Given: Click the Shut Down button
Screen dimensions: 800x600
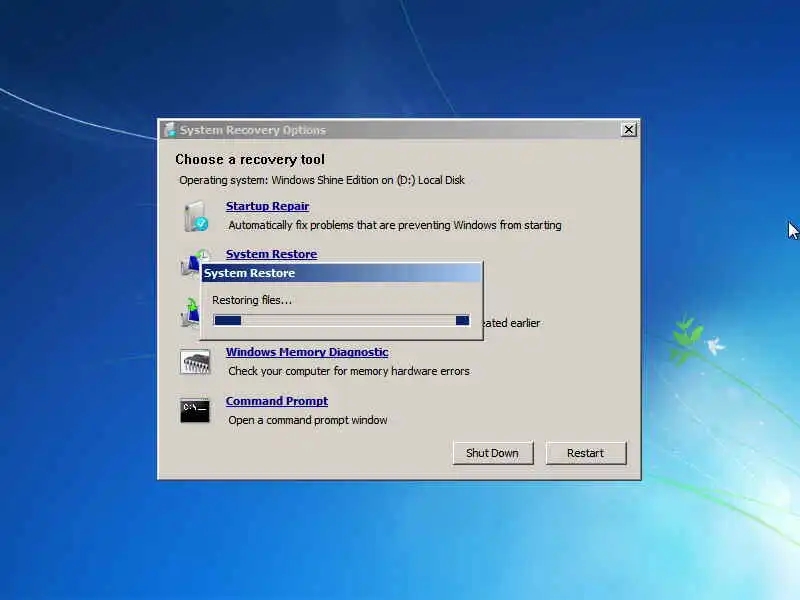Looking at the screenshot, I should (493, 453).
